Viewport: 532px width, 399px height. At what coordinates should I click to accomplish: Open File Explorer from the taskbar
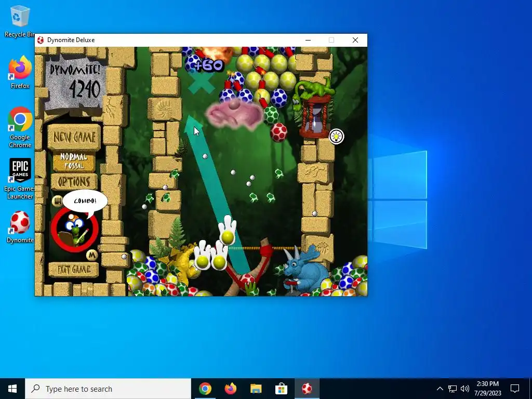tap(256, 389)
